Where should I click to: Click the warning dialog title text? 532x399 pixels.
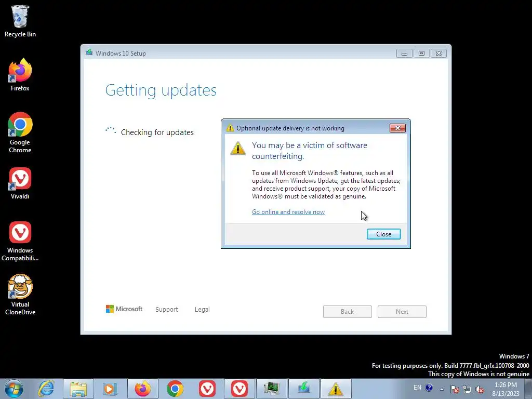tap(290, 128)
